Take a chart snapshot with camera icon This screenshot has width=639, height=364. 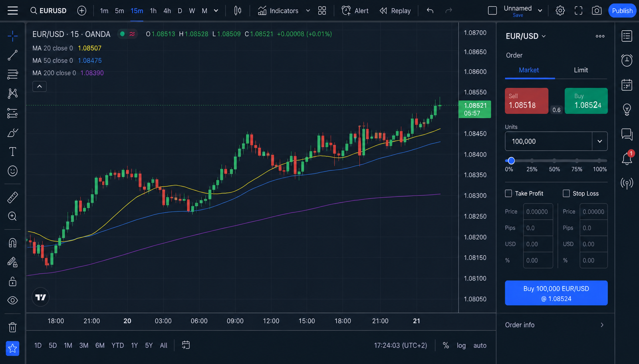[597, 11]
